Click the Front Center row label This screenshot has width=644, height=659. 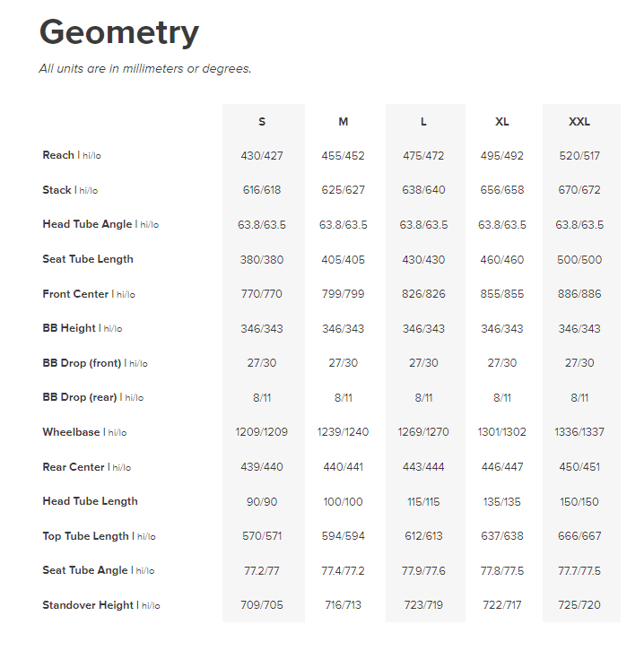(75, 294)
